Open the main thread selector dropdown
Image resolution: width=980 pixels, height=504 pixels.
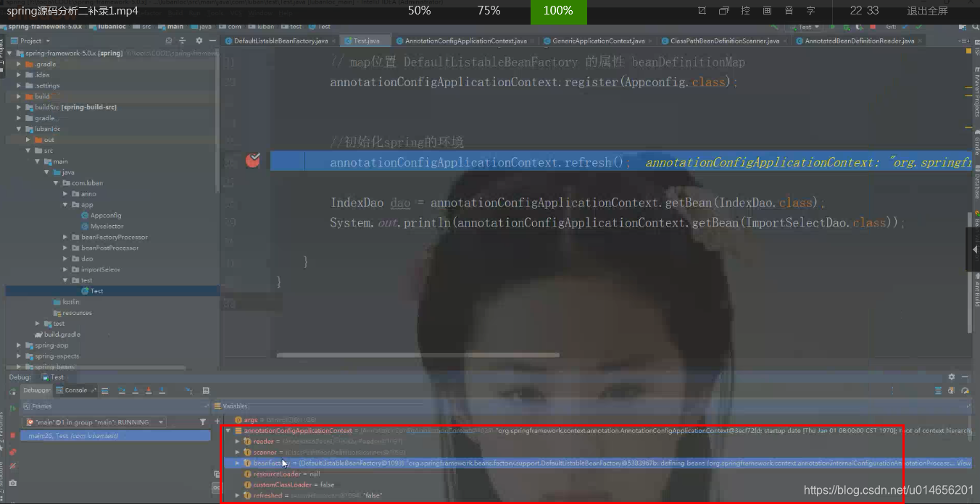(x=94, y=422)
